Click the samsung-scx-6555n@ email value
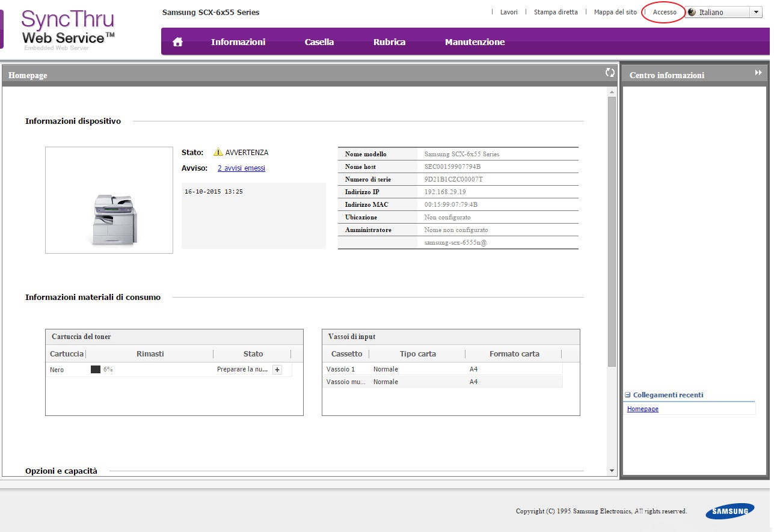The width and height of the screenshot is (774, 532). pyautogui.click(x=455, y=242)
